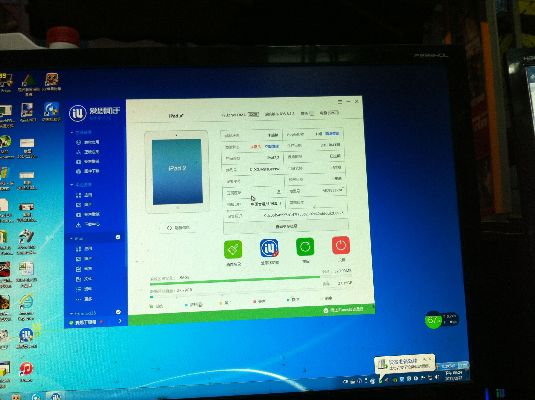The height and width of the screenshot is (400, 535).
Task: Close the tray notification balloon
Action: coord(430,359)
